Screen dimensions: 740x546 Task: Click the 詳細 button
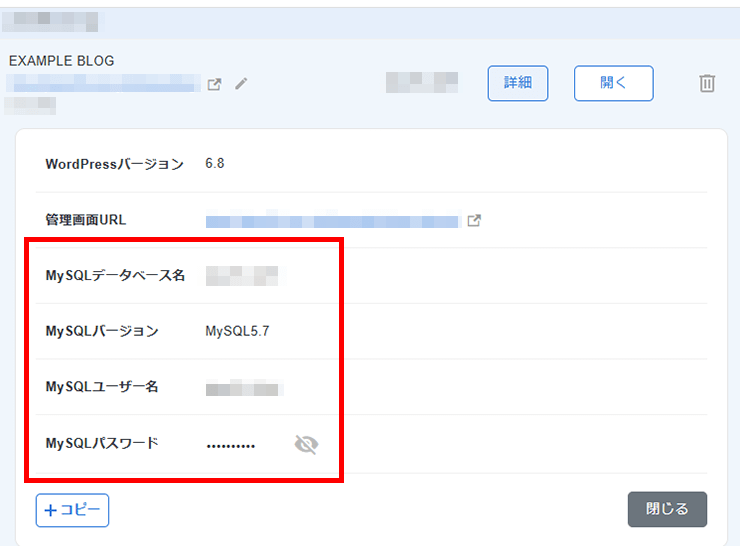tap(517, 84)
